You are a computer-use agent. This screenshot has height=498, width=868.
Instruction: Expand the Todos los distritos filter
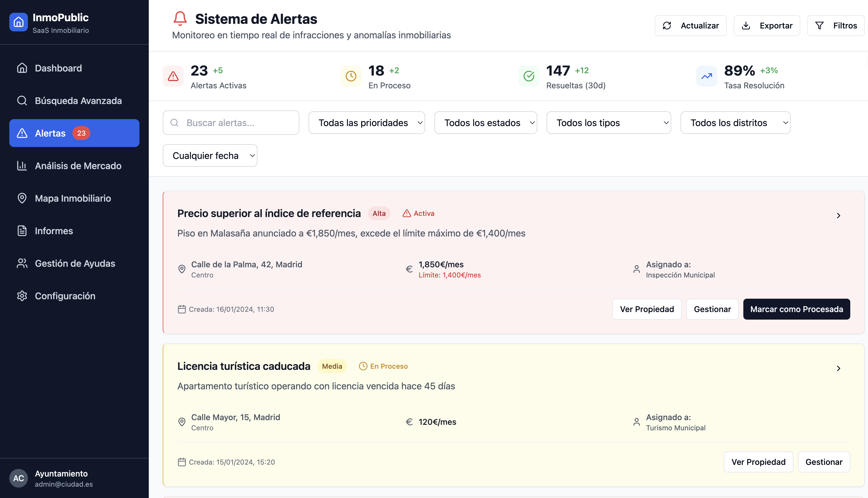click(735, 122)
